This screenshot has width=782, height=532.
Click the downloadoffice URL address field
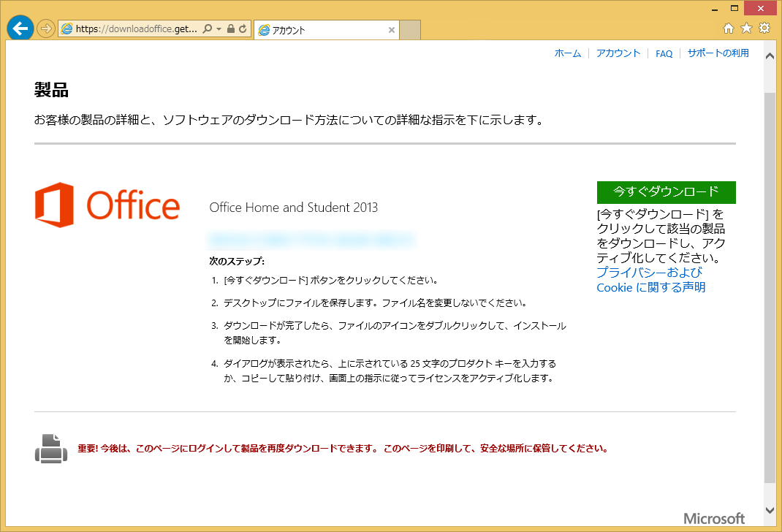[x=136, y=29]
